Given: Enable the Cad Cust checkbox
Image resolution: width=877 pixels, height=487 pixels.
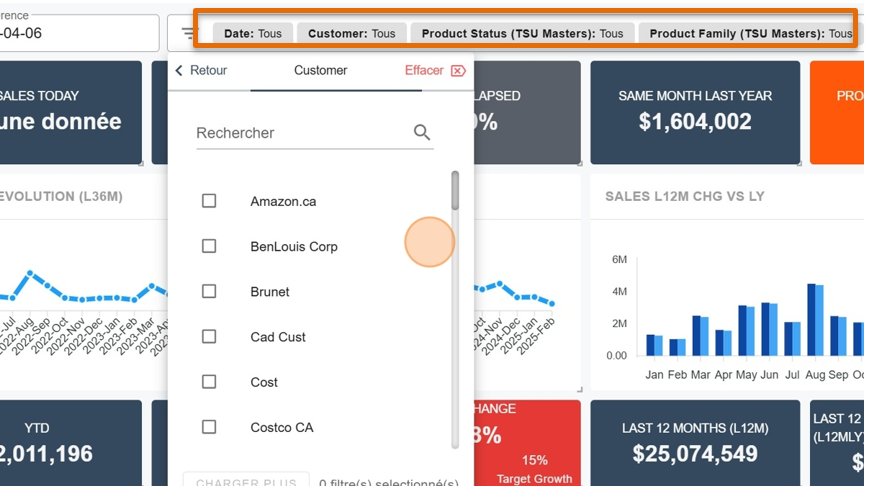Looking at the screenshot, I should click(x=209, y=337).
